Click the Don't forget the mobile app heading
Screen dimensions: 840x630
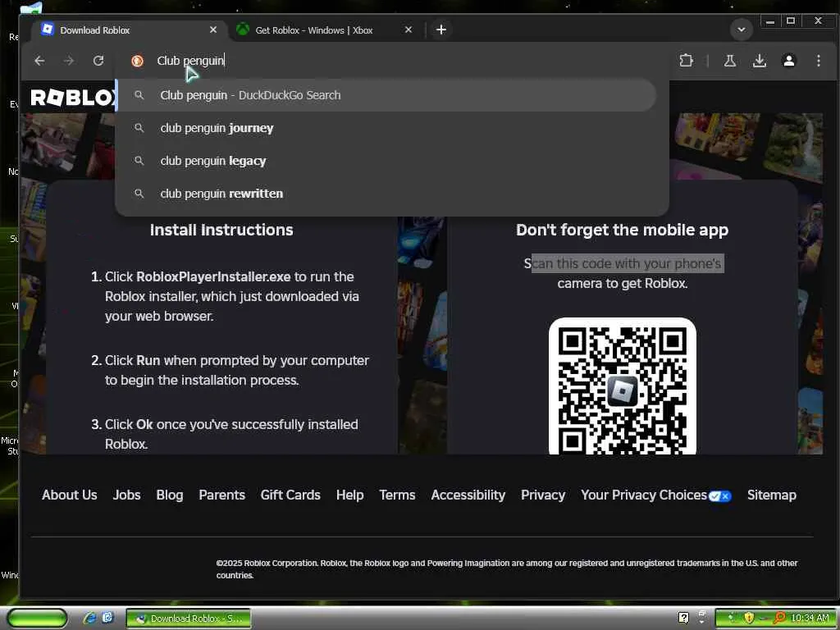tap(622, 230)
